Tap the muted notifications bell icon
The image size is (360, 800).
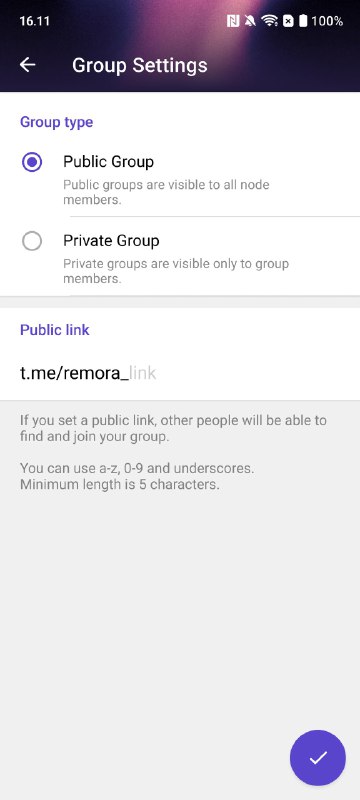tap(250, 21)
